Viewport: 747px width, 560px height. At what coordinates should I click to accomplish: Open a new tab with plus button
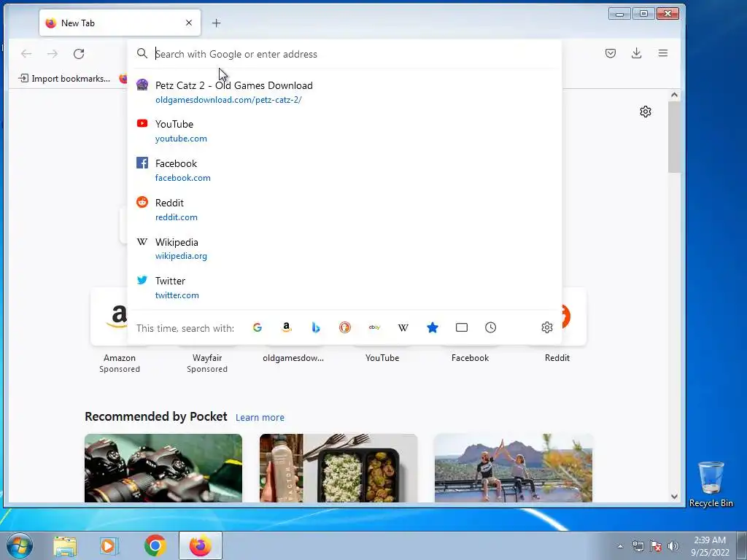point(216,23)
